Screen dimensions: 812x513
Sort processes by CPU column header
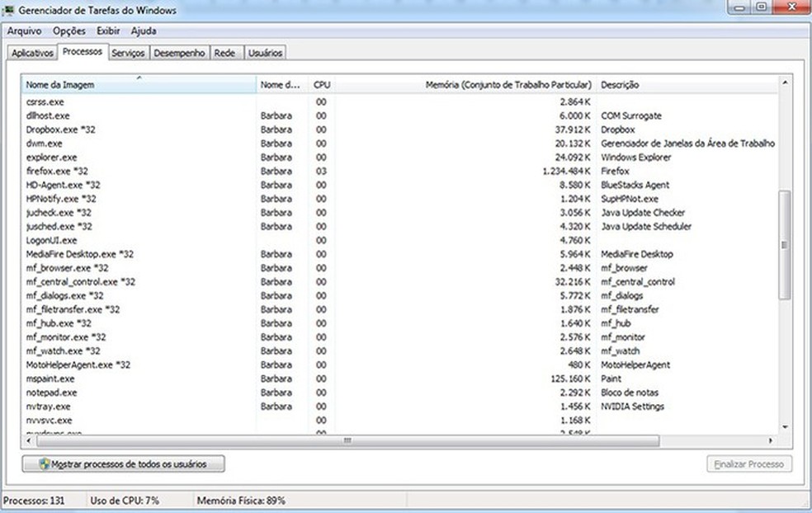pyautogui.click(x=322, y=85)
